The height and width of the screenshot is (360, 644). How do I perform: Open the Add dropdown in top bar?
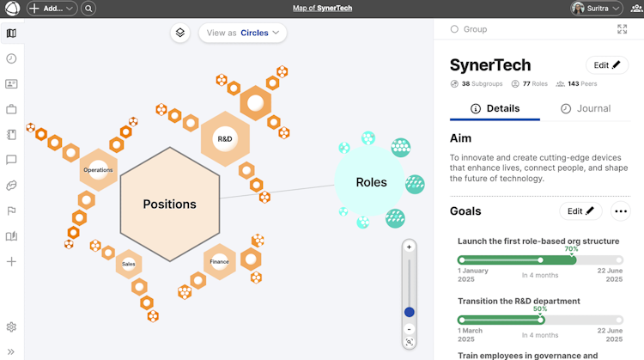pyautogui.click(x=52, y=9)
